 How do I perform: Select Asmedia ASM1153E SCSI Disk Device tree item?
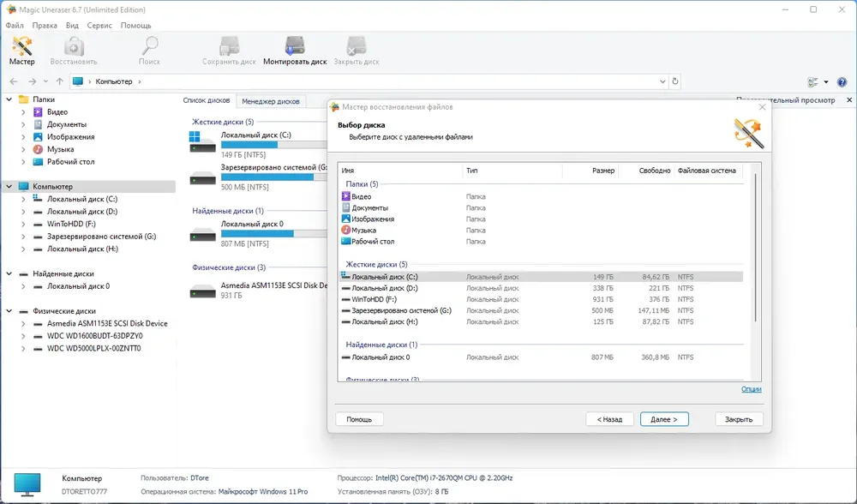click(107, 324)
